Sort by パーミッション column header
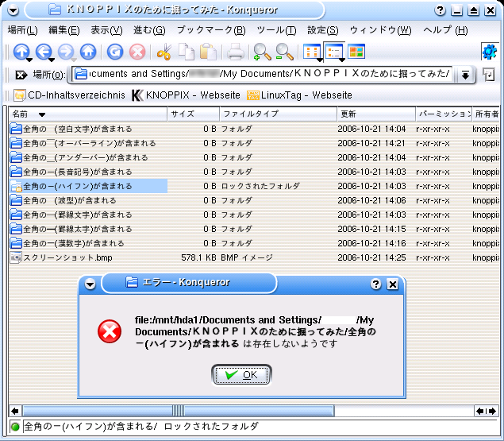 (x=444, y=114)
